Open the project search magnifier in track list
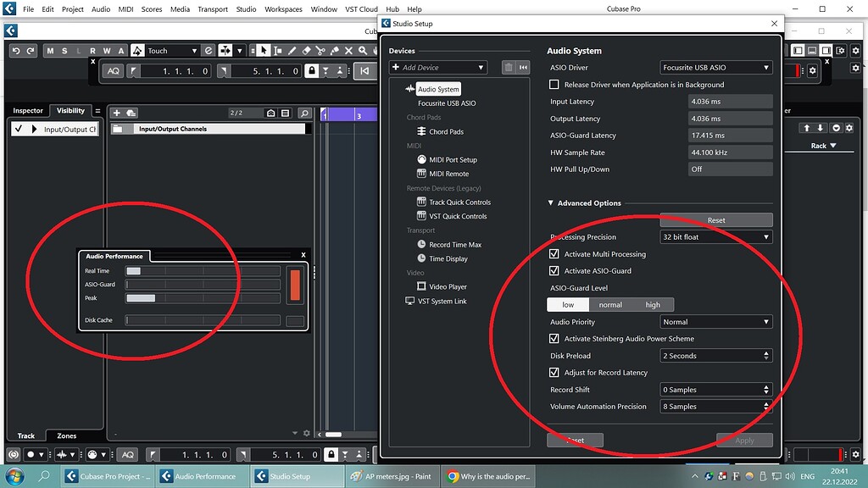The image size is (868, 488). pyautogui.click(x=304, y=113)
